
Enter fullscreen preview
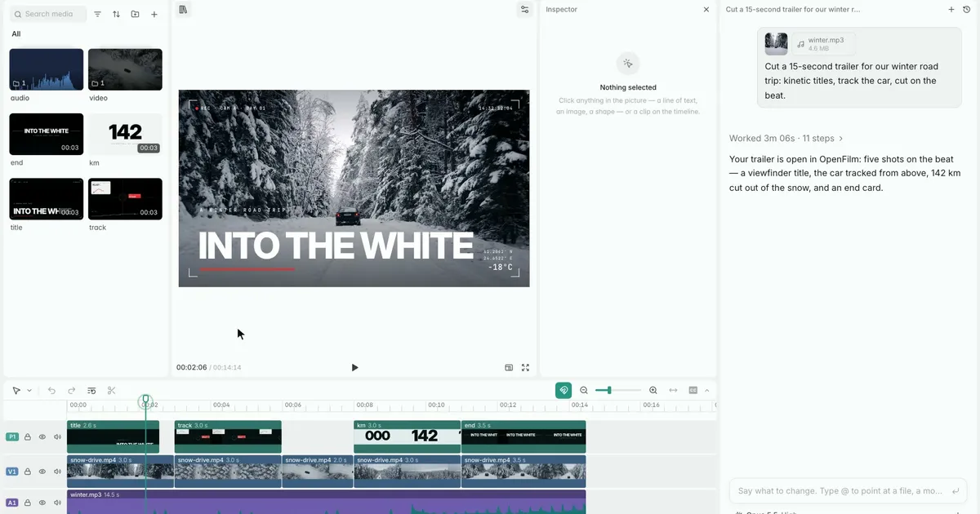tap(525, 368)
